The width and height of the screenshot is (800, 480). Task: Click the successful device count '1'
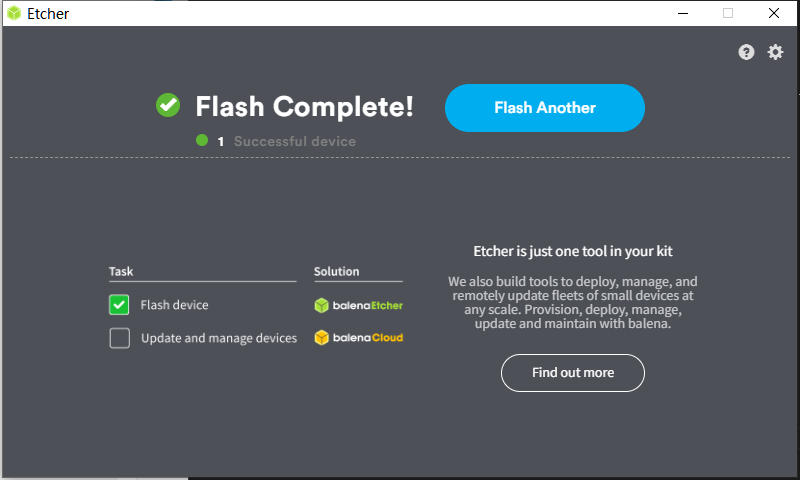coord(220,142)
